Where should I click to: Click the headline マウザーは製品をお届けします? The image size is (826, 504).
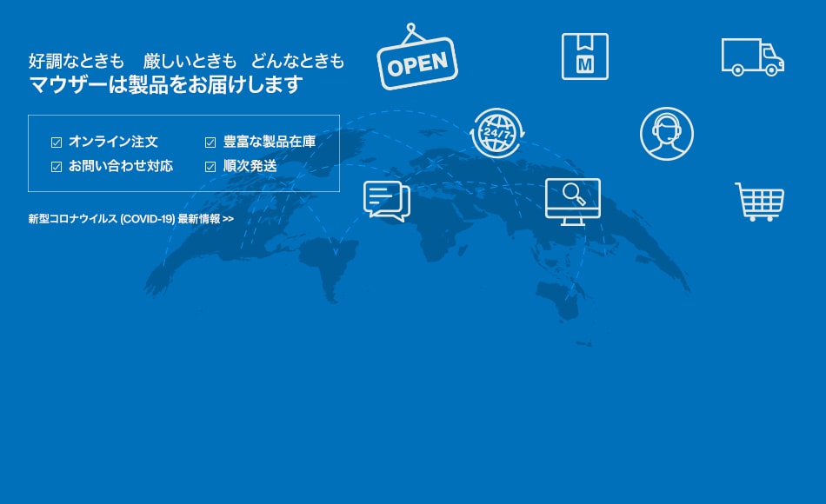point(165,85)
